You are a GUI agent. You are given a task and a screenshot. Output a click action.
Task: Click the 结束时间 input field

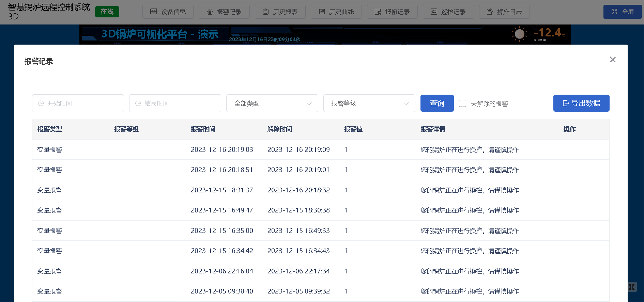point(175,103)
